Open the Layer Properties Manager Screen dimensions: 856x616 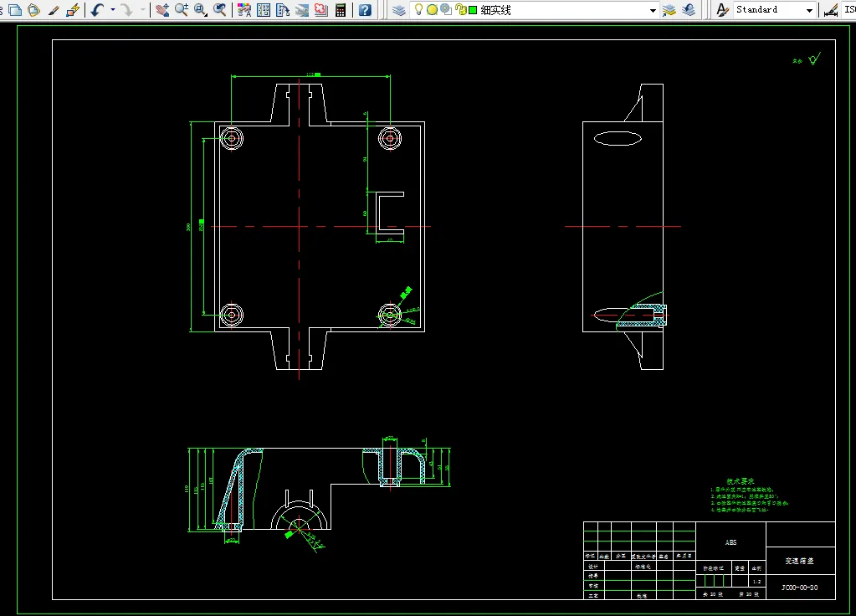tap(399, 10)
